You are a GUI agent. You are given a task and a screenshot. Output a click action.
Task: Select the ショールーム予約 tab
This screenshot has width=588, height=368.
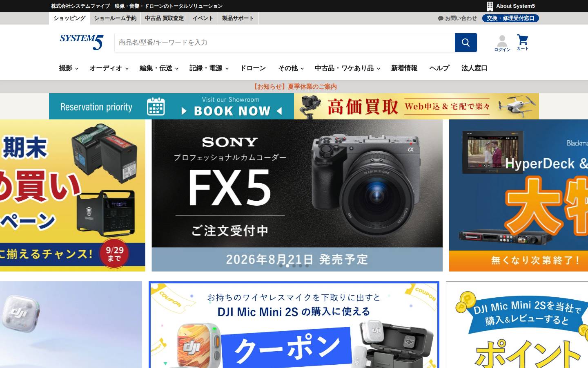pyautogui.click(x=115, y=18)
